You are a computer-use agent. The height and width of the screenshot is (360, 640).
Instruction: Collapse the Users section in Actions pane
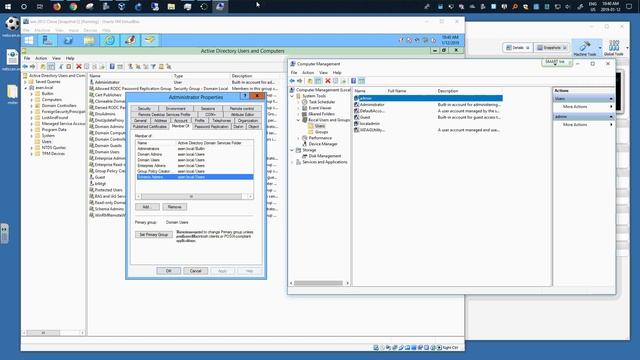click(x=611, y=99)
